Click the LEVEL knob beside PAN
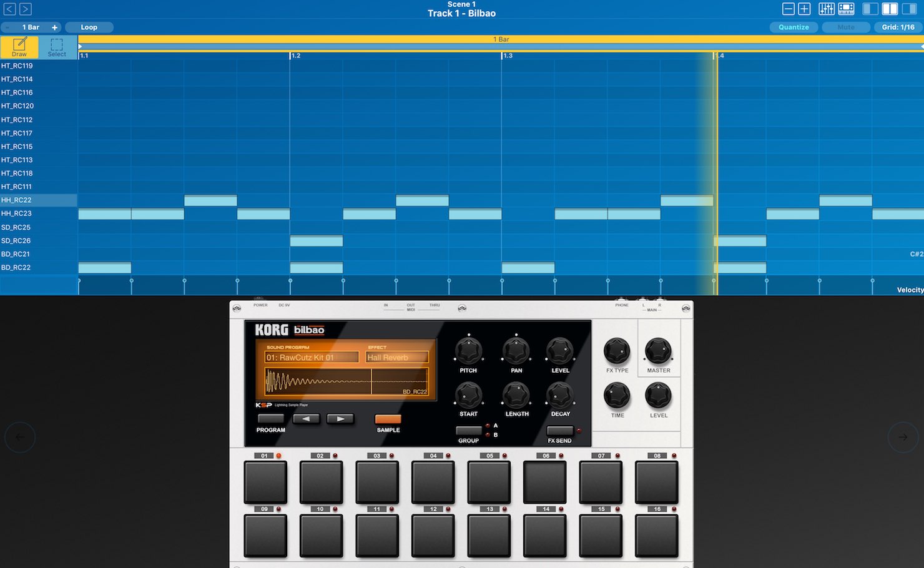Viewport: 924px width, 568px height. 560,351
